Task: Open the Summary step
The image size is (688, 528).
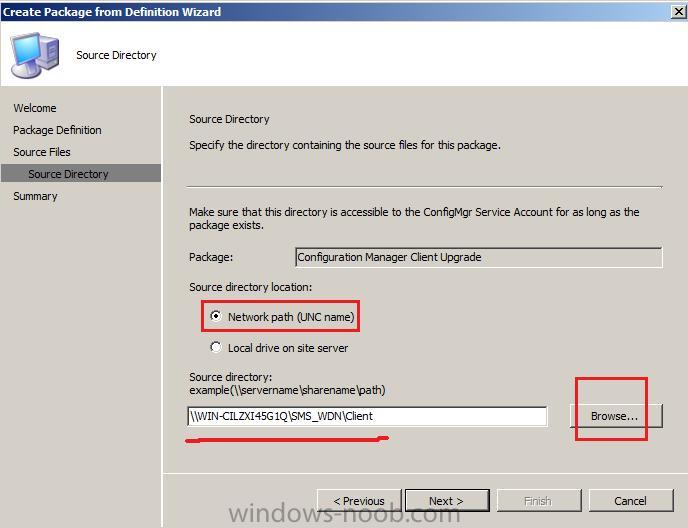Action: click(35, 196)
